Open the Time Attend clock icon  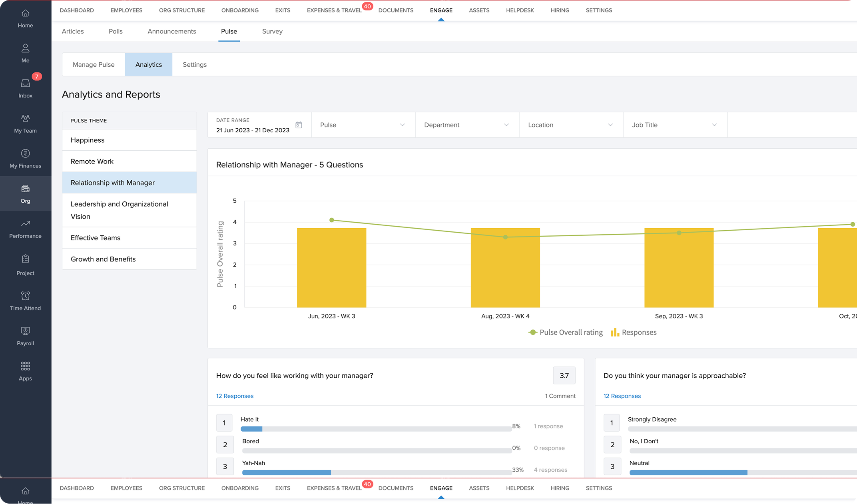click(25, 296)
